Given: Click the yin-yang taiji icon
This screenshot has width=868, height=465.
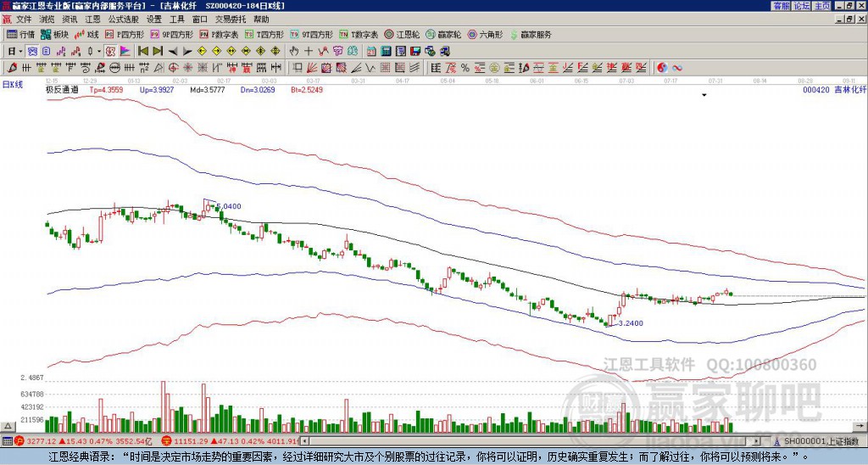Looking at the screenshot, I should pyautogui.click(x=663, y=67).
